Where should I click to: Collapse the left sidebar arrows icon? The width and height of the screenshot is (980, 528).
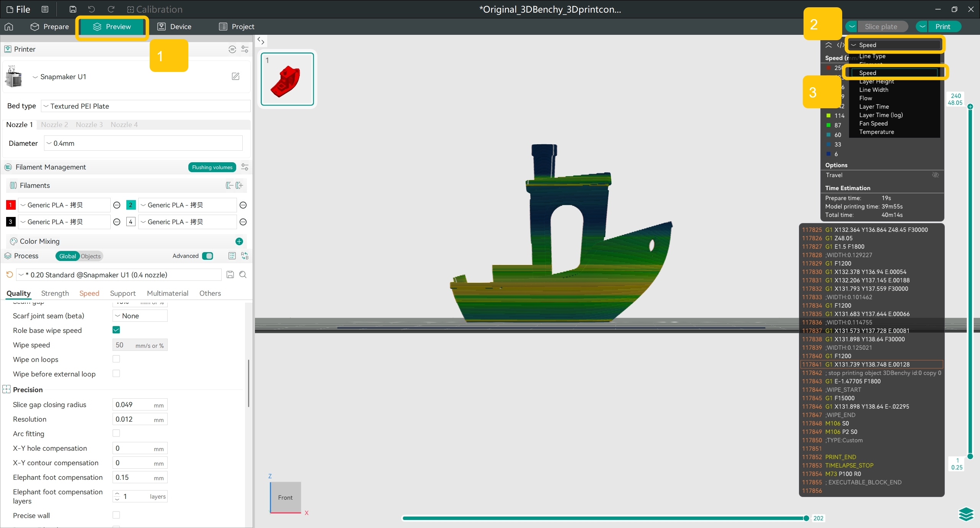pos(261,41)
